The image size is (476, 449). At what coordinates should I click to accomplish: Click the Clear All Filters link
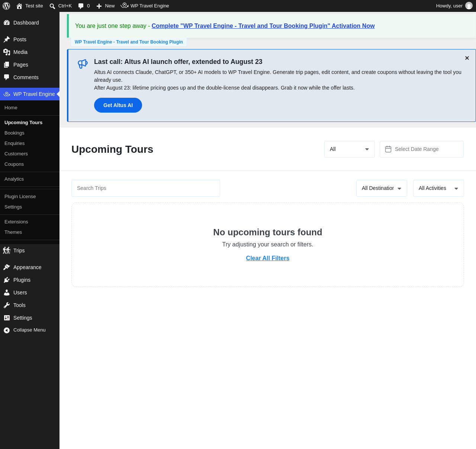pos(268,258)
